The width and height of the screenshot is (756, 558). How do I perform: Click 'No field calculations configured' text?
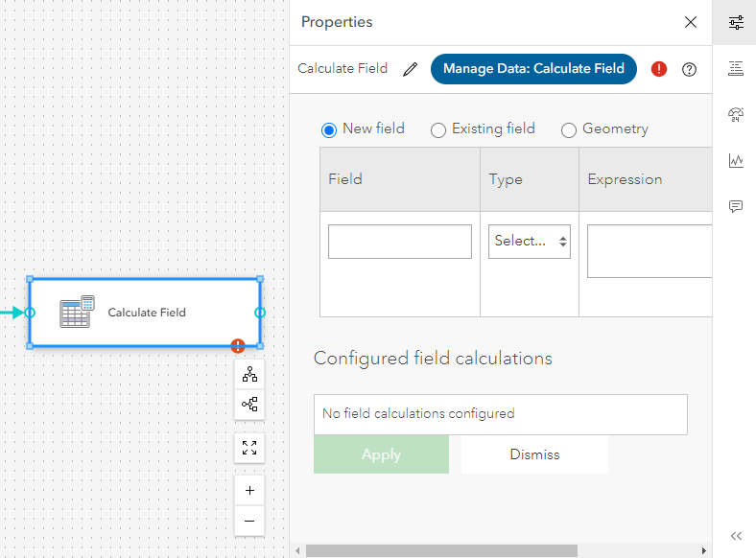pyautogui.click(x=418, y=413)
